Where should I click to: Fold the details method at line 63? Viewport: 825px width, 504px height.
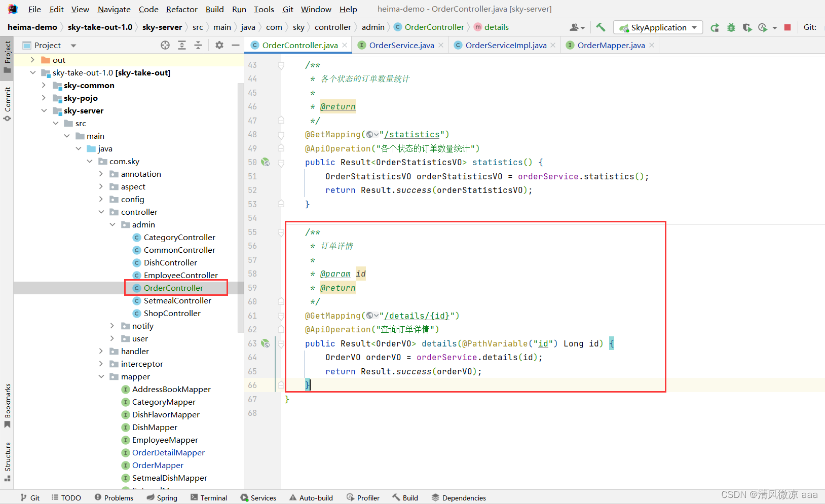coord(281,343)
